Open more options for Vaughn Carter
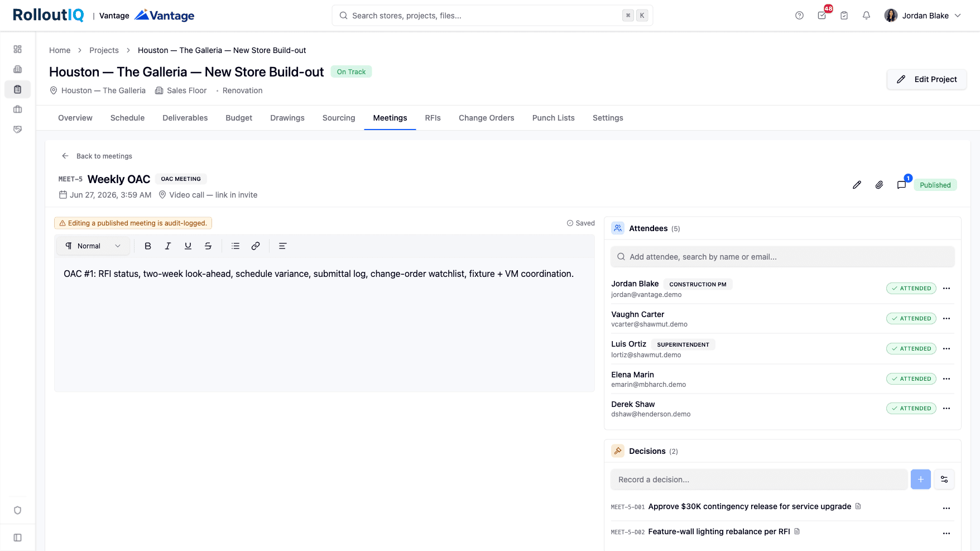Image resolution: width=980 pixels, height=551 pixels. tap(947, 319)
